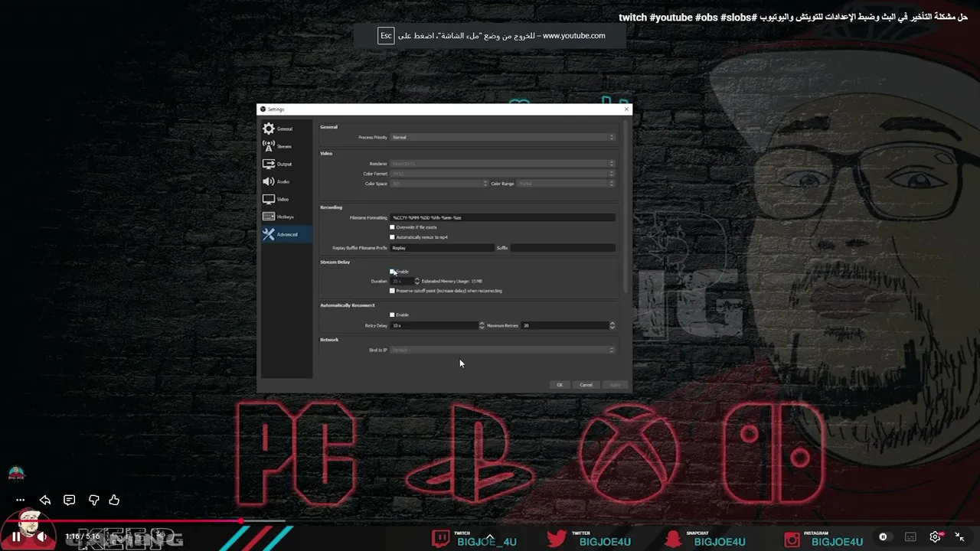Viewport: 980px width, 551px height.
Task: Click the YouTube dislike thumbs-down icon
Action: click(93, 500)
